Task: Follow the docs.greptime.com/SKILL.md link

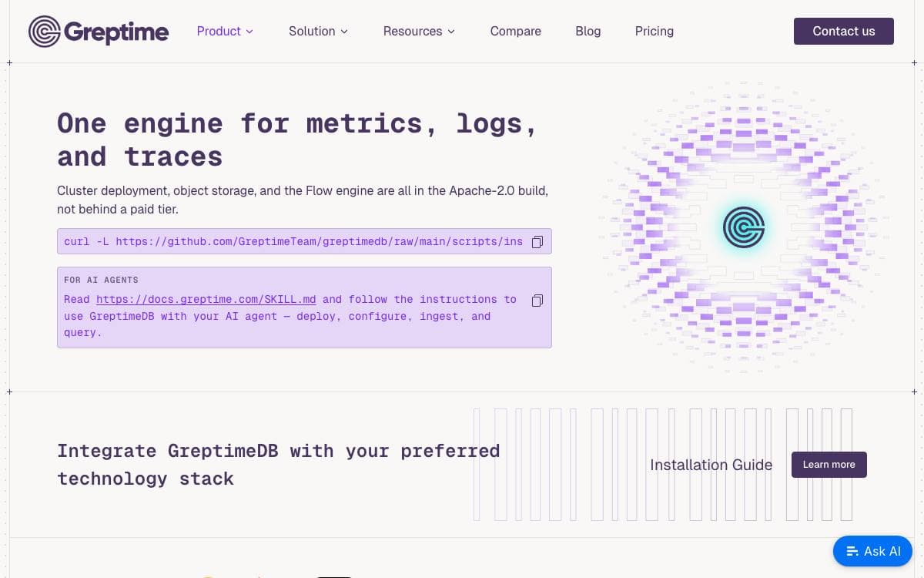Action: pos(206,299)
